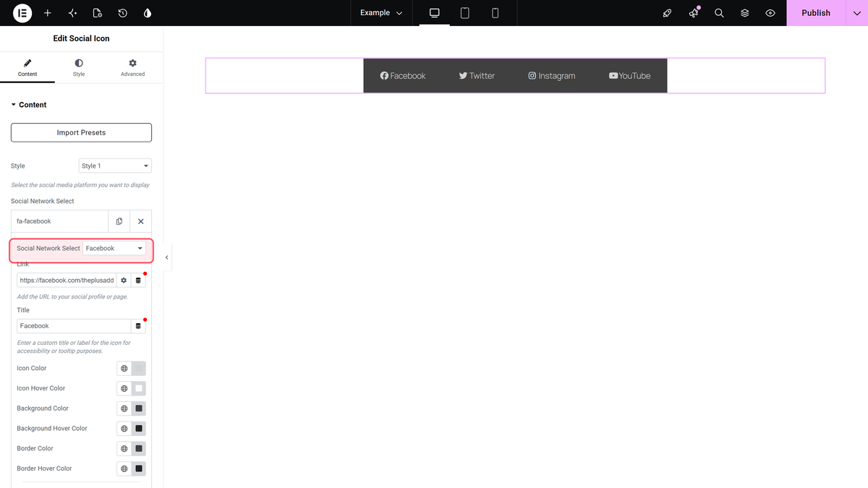Pick the Border Hover Color swatch
The image size is (868, 488).
coord(139,468)
